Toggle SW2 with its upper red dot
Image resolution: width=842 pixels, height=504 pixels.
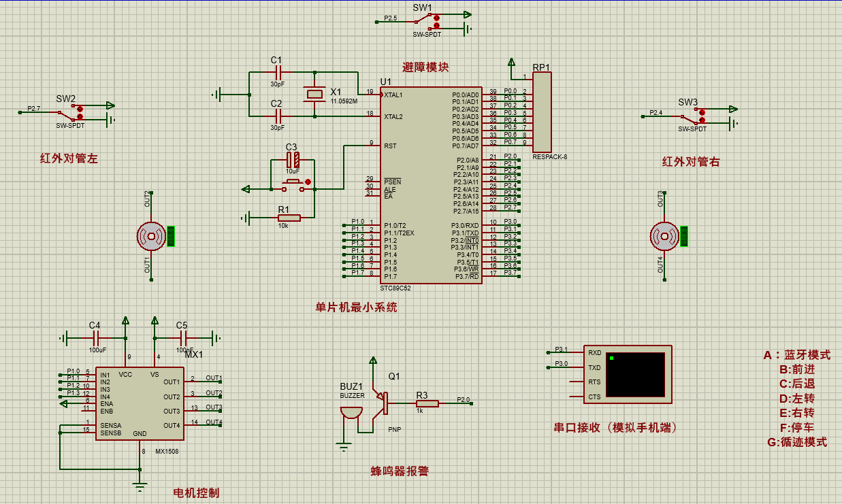tap(80, 109)
